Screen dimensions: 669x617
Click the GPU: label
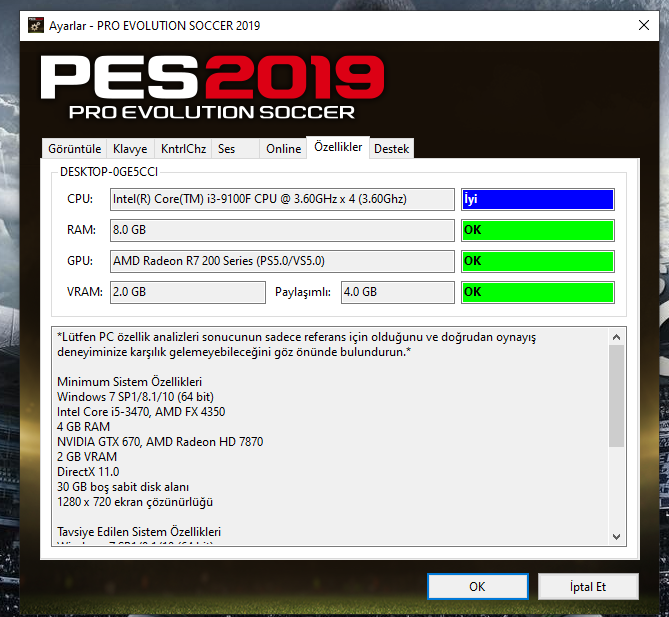[80, 261]
